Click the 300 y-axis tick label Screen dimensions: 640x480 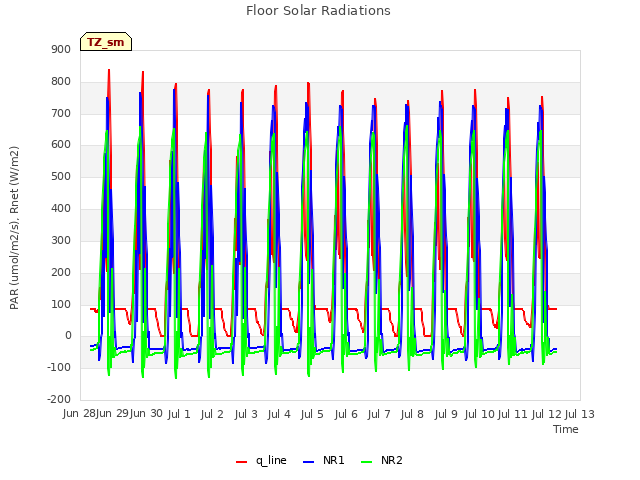pos(61,240)
